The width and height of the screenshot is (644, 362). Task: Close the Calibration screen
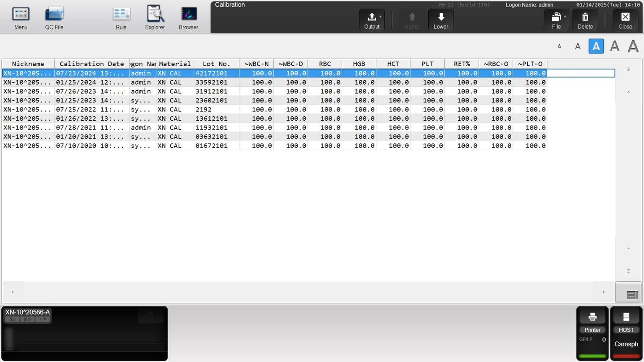(x=625, y=20)
